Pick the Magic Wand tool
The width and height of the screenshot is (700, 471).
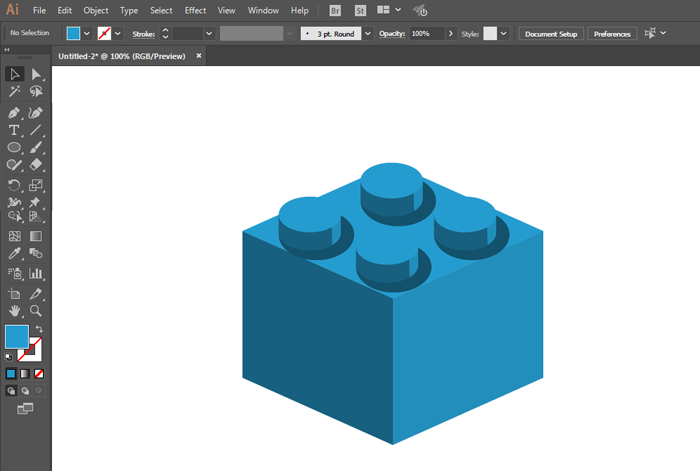point(14,92)
